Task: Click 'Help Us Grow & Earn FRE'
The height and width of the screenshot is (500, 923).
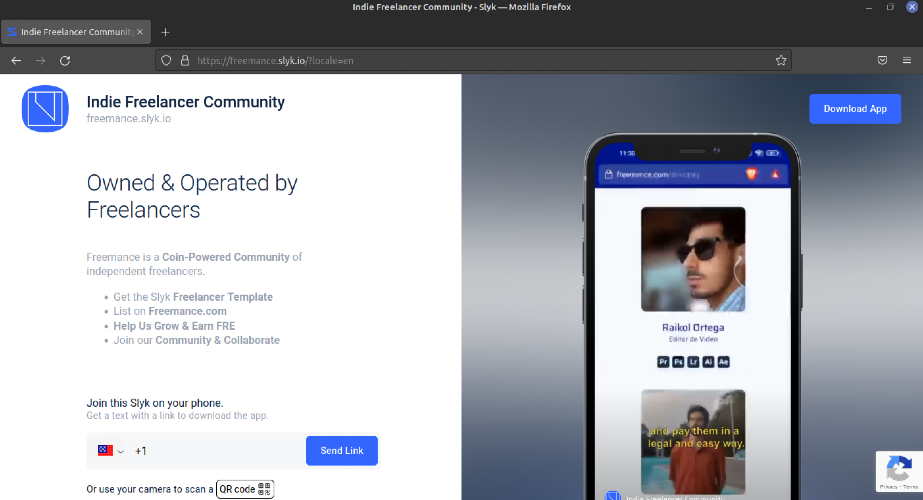Action: (x=174, y=326)
